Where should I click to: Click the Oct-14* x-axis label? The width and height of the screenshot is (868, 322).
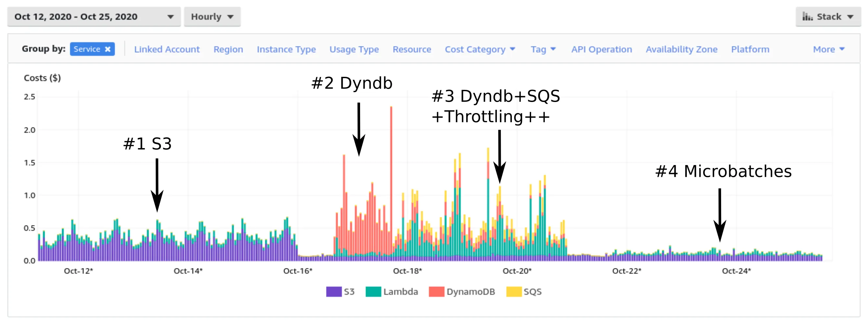tap(188, 271)
